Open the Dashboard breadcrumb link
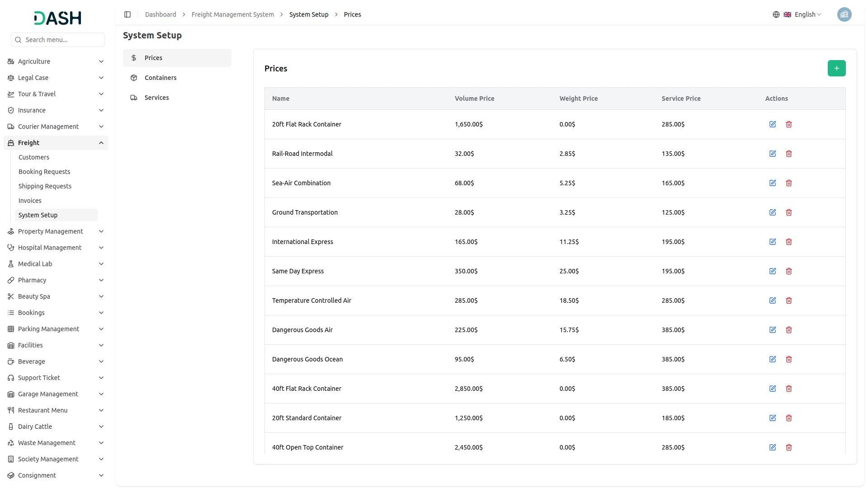The width and height of the screenshot is (868, 488). tap(160, 14)
